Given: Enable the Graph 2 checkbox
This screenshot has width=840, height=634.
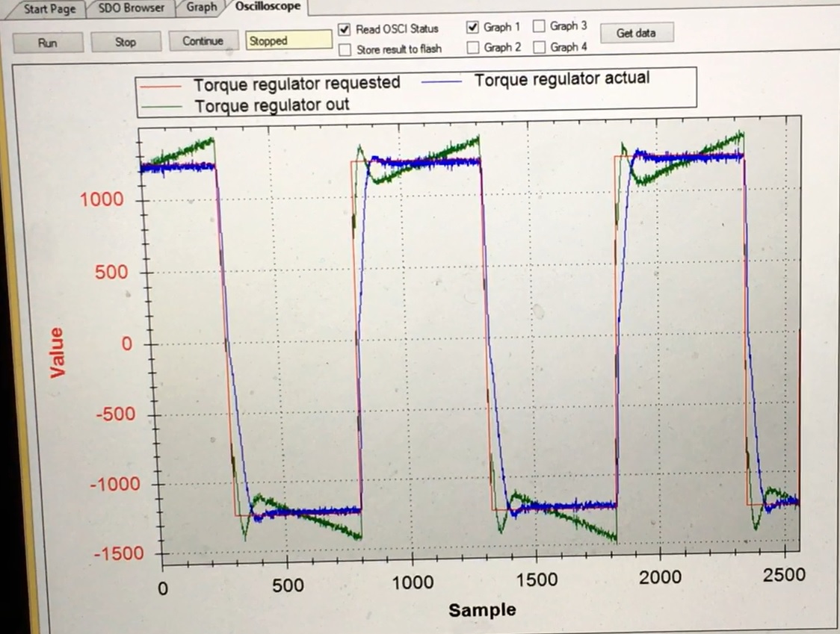Looking at the screenshot, I should [472, 48].
